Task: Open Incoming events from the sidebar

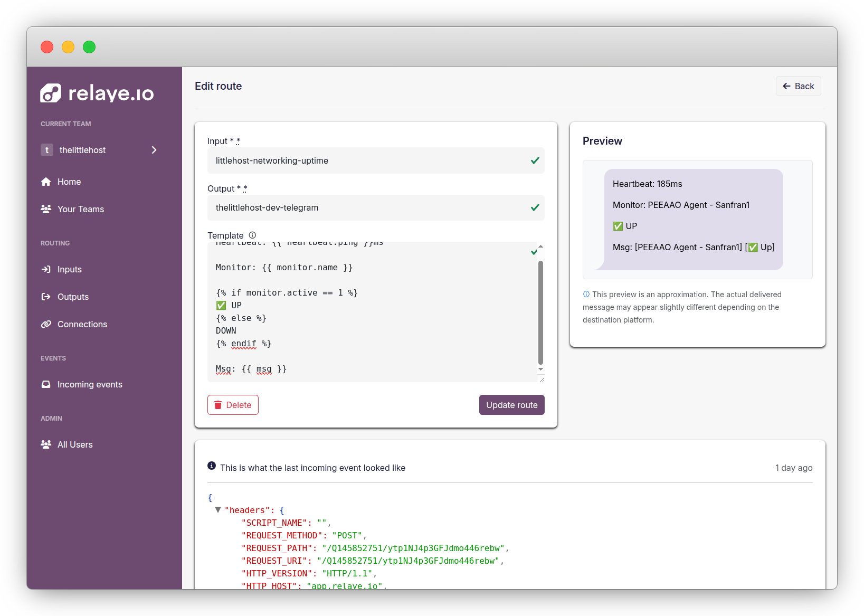Action: (90, 384)
